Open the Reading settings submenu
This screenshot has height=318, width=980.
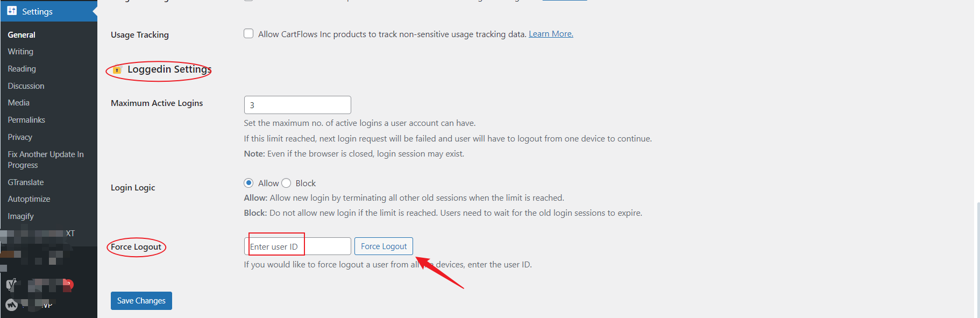[22, 69]
